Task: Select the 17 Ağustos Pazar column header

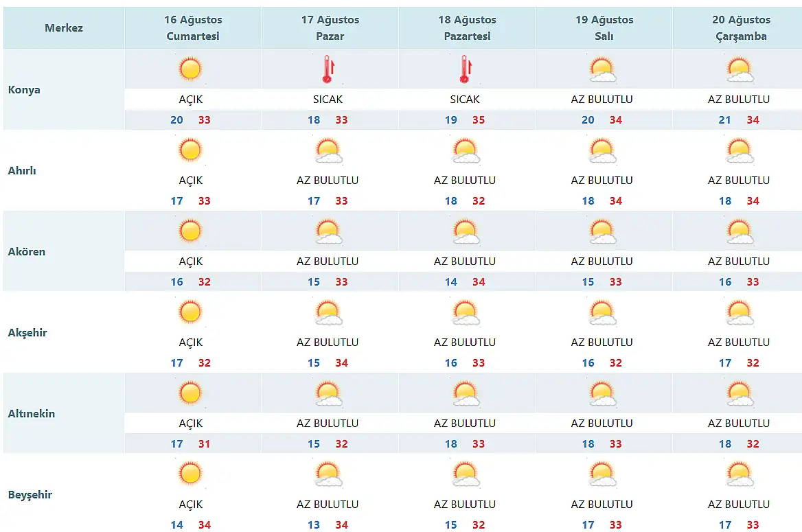Action: (x=330, y=28)
